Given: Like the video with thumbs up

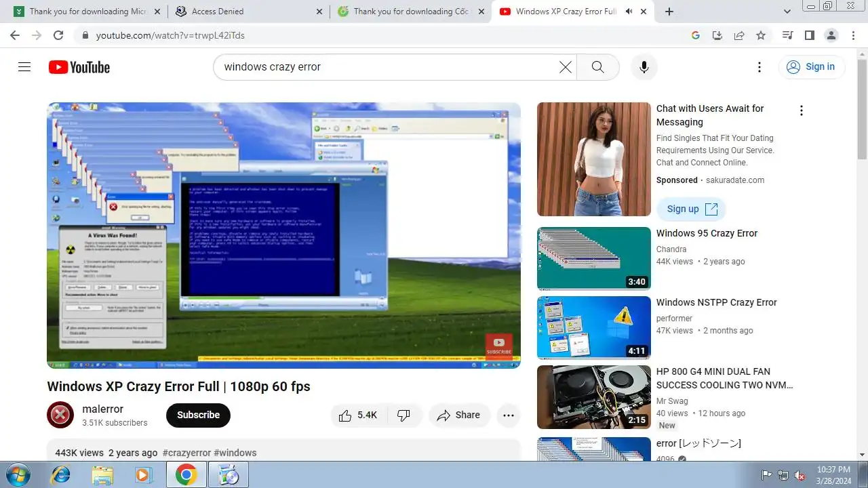Looking at the screenshot, I should coord(358,415).
